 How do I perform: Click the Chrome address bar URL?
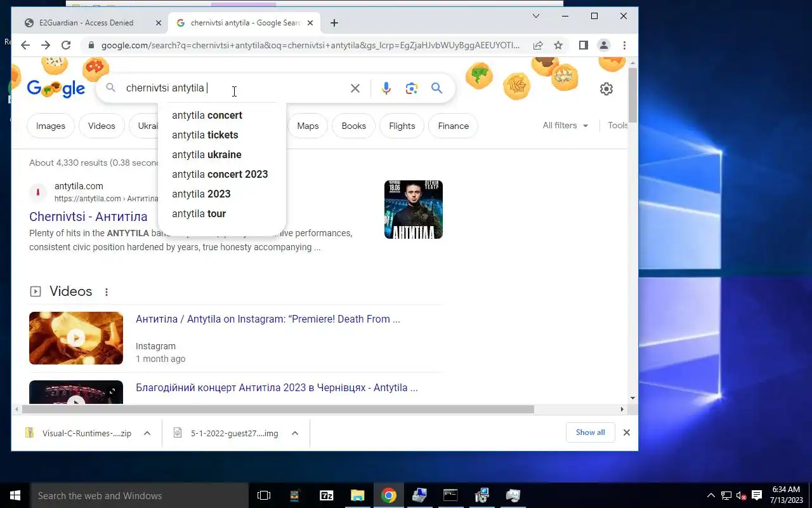point(311,45)
